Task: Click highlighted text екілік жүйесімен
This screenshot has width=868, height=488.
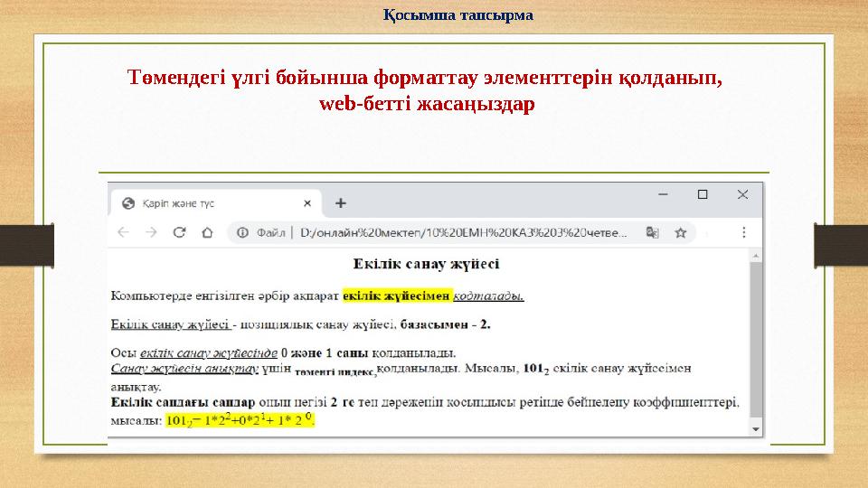Action: (x=397, y=296)
